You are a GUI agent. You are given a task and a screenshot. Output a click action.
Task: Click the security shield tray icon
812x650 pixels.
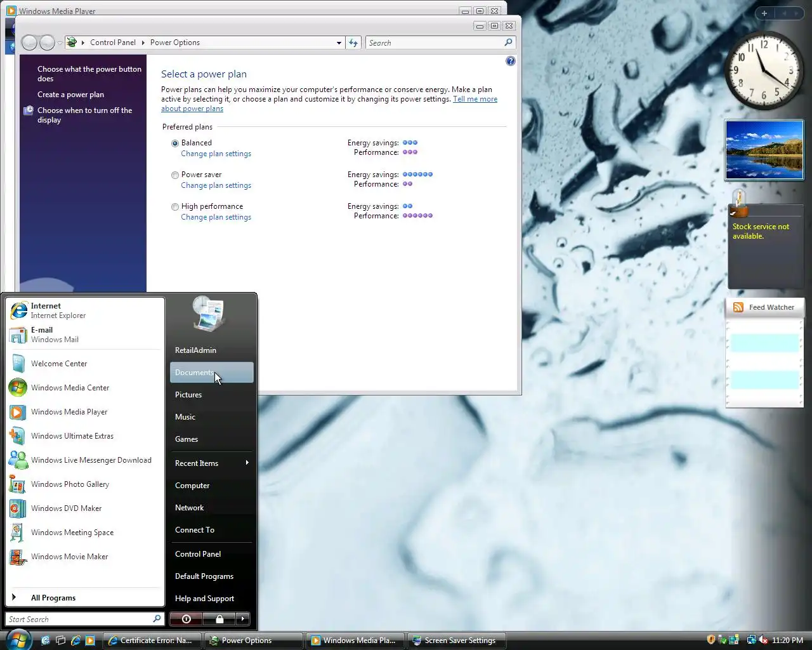coord(711,640)
